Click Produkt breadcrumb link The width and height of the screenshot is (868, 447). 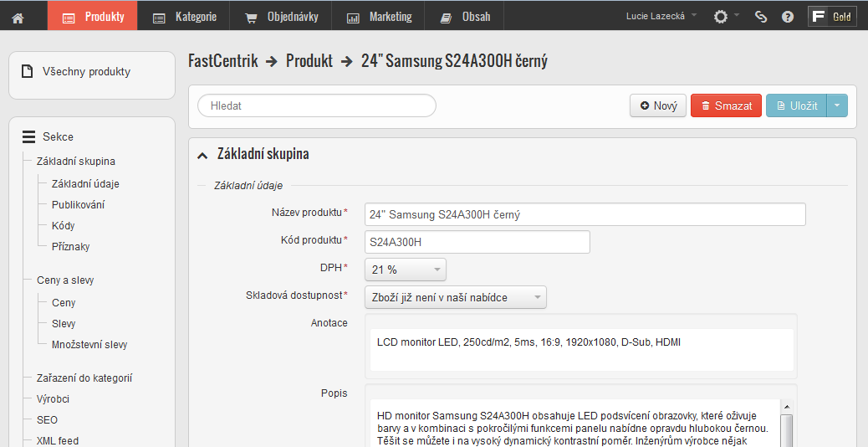309,60
